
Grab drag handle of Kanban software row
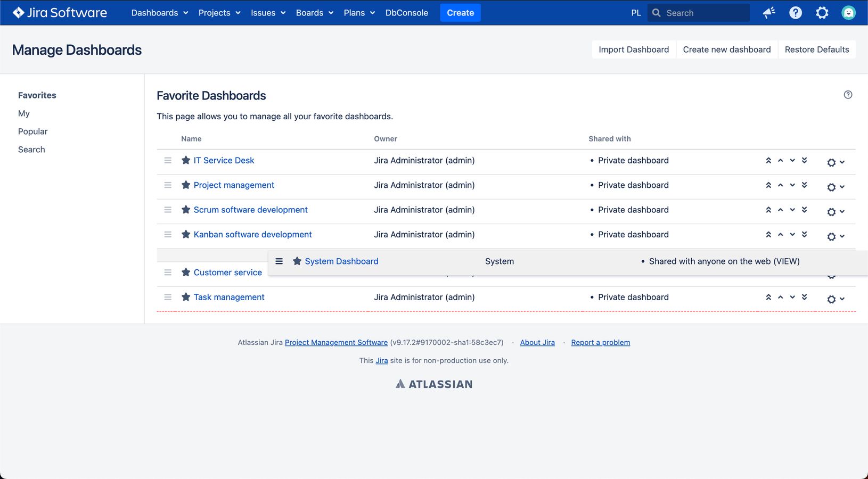[168, 234]
